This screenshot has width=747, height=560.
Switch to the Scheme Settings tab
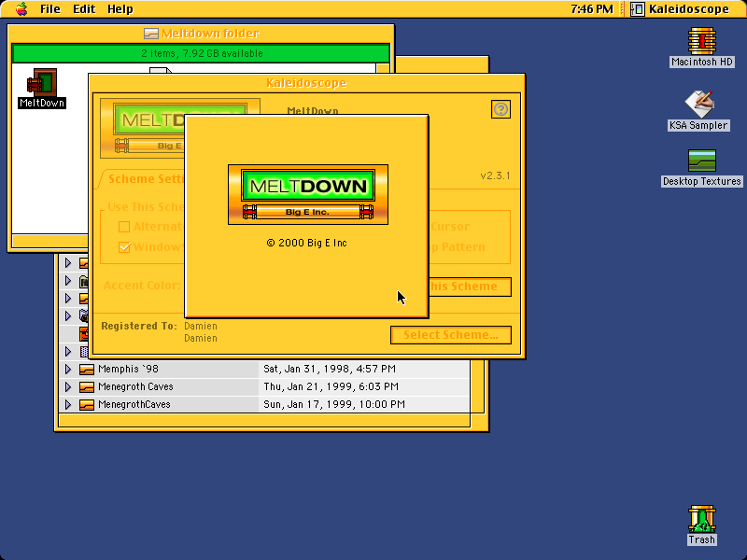146,179
